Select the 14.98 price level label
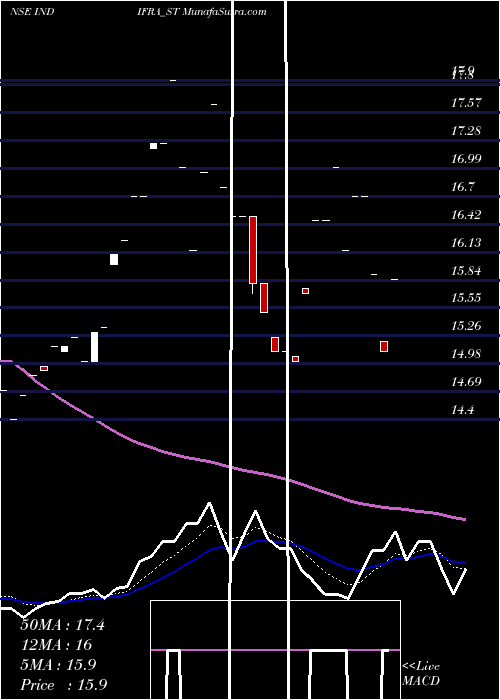 coord(466,354)
